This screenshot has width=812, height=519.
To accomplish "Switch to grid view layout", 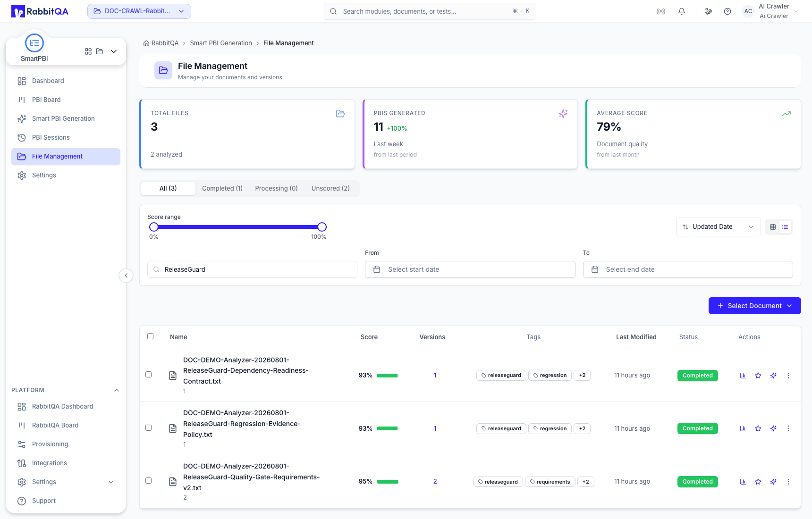I will 773,227.
